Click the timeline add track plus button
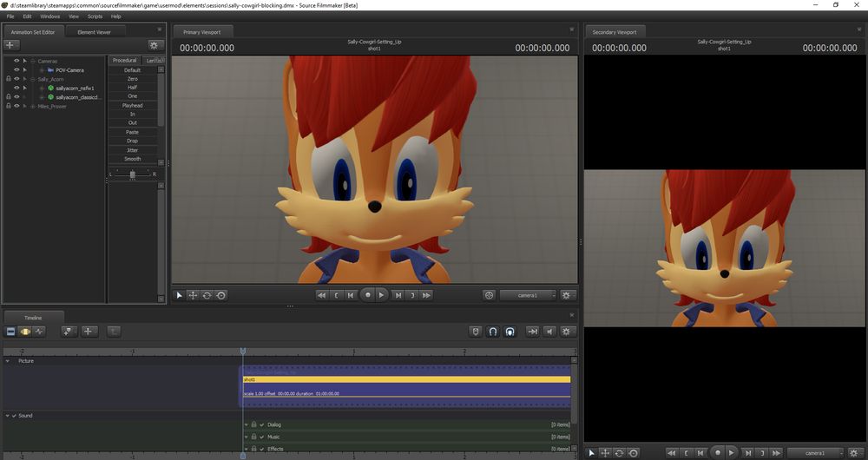The height and width of the screenshot is (460, 868). pos(89,332)
